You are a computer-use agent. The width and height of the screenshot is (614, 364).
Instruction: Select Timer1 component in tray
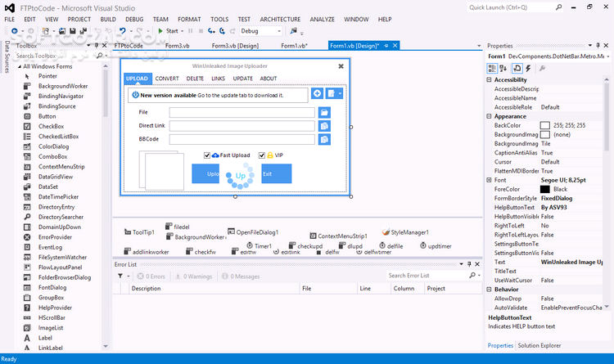tap(259, 245)
